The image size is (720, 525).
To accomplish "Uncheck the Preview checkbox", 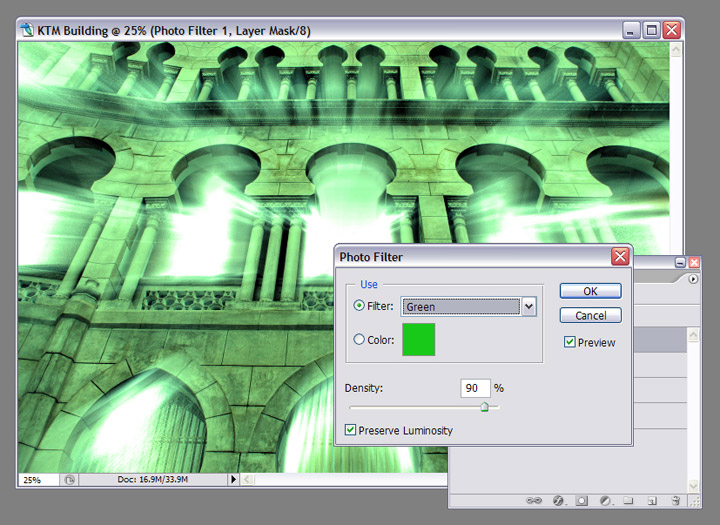I will [570, 342].
